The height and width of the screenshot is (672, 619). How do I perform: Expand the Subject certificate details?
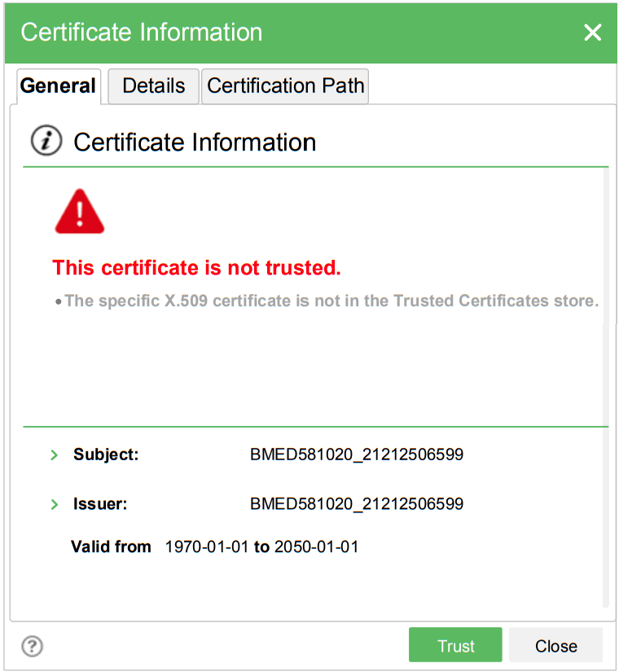pyautogui.click(x=55, y=455)
